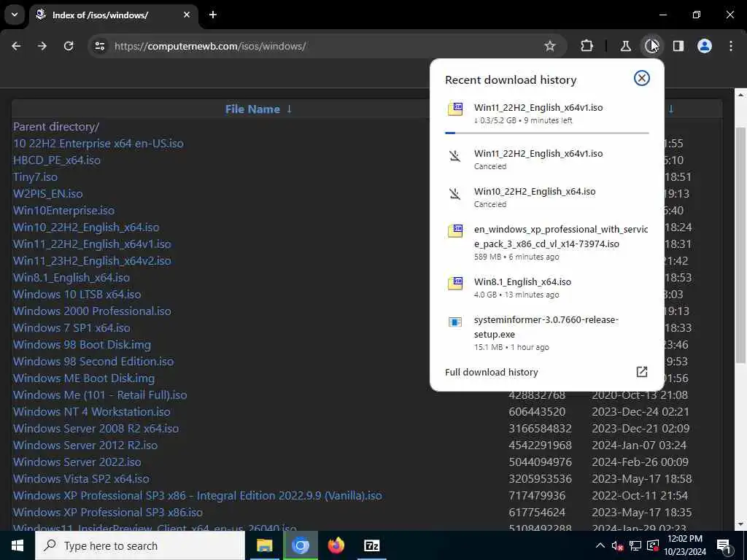The width and height of the screenshot is (747, 560).
Task: Open the profile avatar menu
Action: 705,46
